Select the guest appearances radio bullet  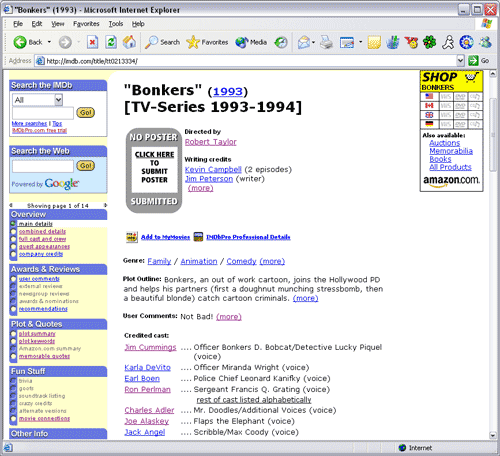pyautogui.click(x=13, y=247)
